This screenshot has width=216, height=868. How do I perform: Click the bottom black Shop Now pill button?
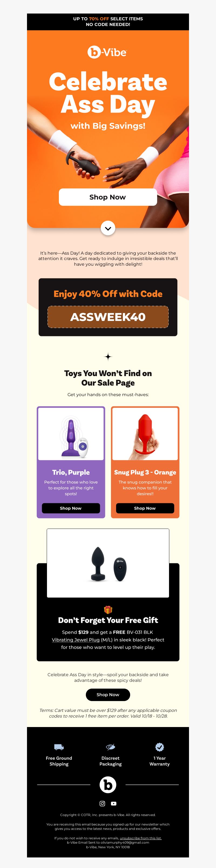click(108, 695)
